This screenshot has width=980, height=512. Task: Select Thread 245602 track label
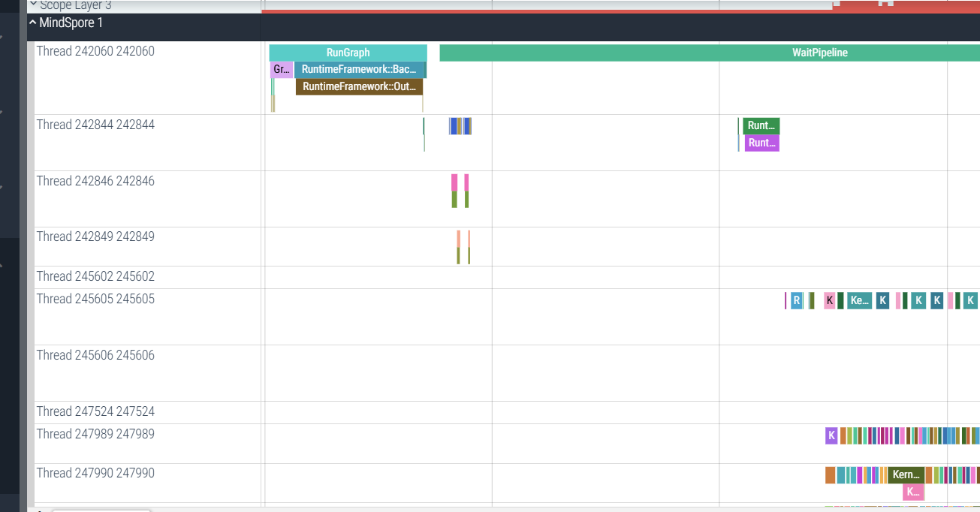[95, 277]
